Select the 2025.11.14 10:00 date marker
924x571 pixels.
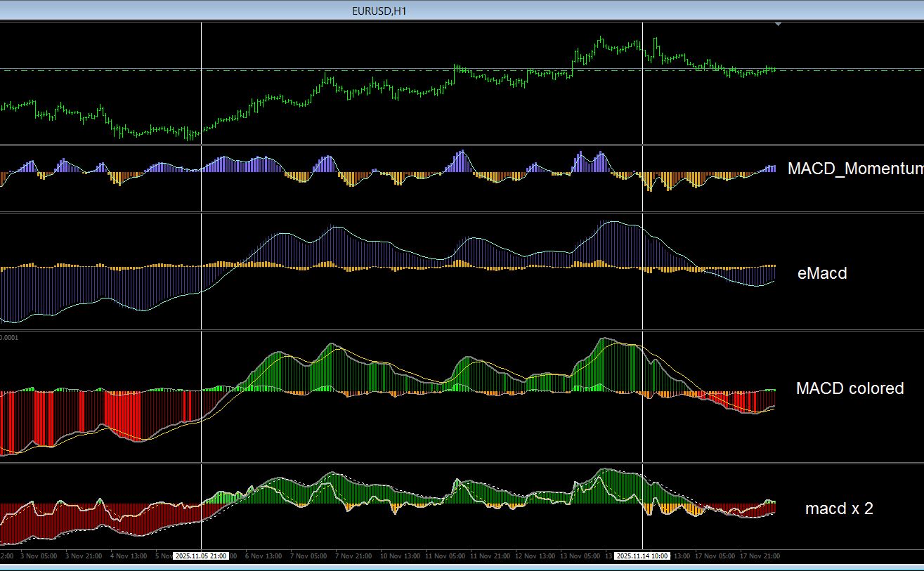(x=642, y=556)
